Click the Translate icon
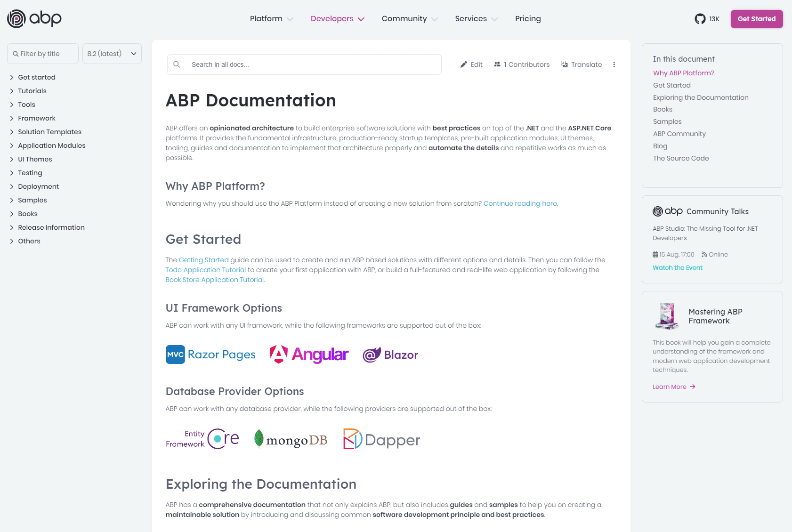 (x=564, y=64)
